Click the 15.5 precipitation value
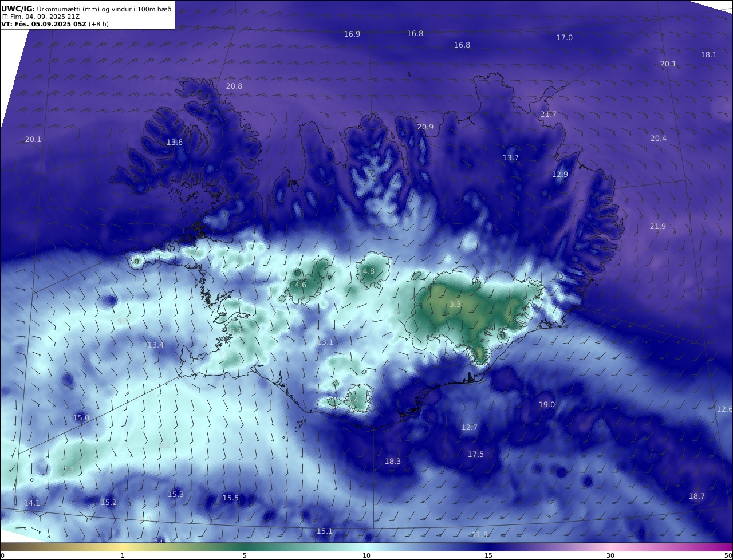This screenshot has width=733, height=560. click(x=231, y=498)
